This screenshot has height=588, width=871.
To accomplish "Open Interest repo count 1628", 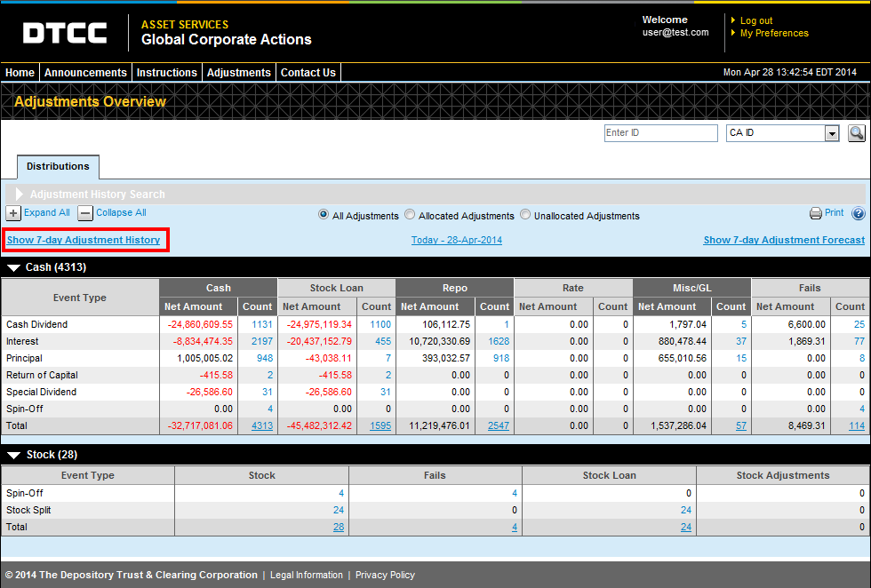I will coord(499,341).
